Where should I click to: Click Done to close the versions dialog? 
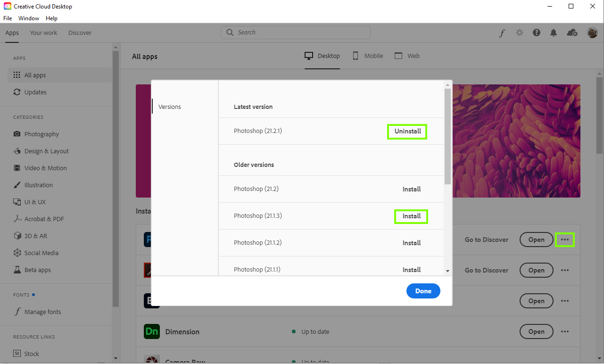click(423, 291)
